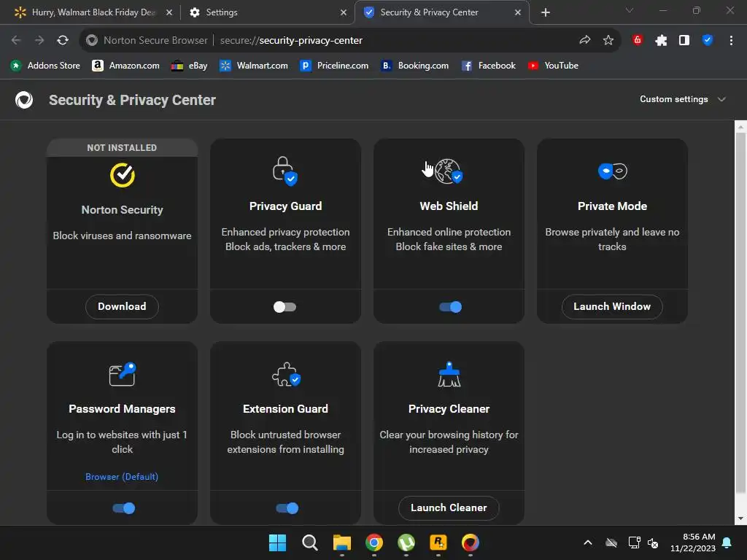Click the muted volume tray icon

pyautogui.click(x=653, y=542)
